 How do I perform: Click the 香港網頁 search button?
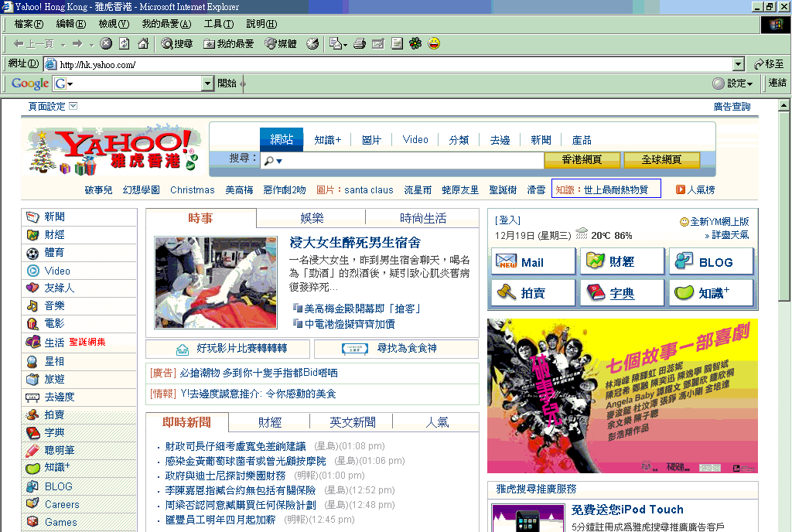click(x=582, y=159)
